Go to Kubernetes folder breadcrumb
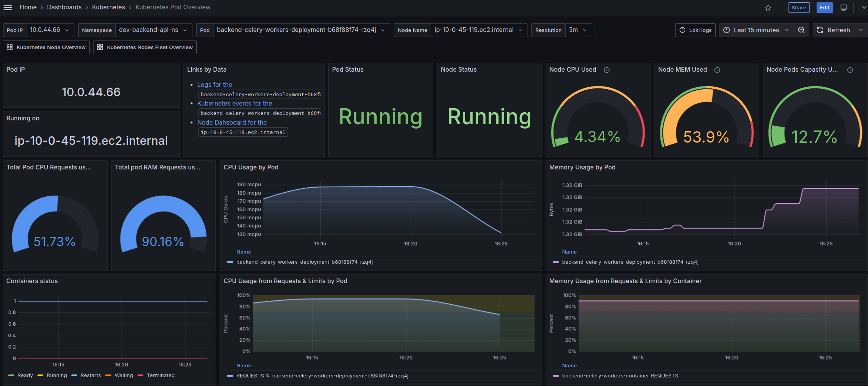Image resolution: width=868 pixels, height=386 pixels. [x=108, y=7]
